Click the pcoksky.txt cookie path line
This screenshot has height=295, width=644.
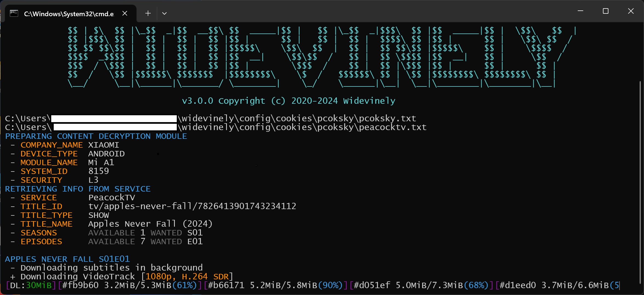(x=210, y=118)
